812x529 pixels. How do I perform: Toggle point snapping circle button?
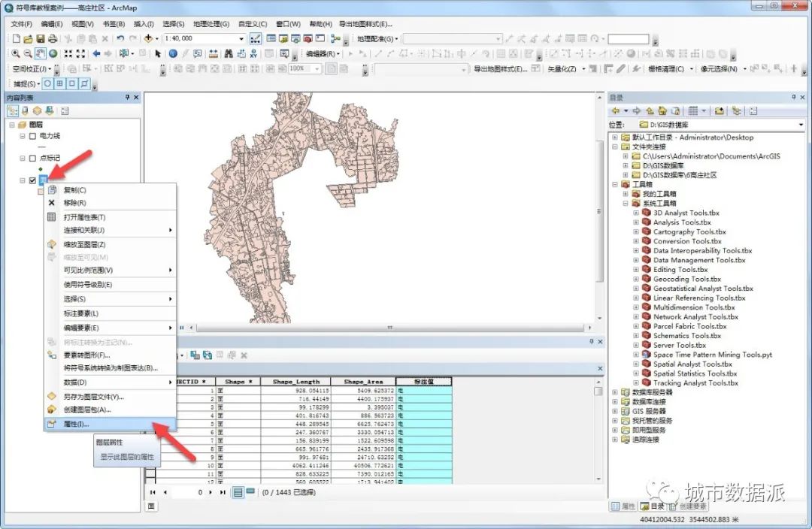[47, 83]
